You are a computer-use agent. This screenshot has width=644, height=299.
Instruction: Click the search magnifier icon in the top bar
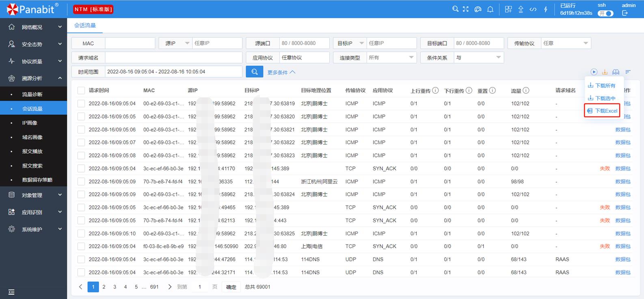(x=455, y=9)
